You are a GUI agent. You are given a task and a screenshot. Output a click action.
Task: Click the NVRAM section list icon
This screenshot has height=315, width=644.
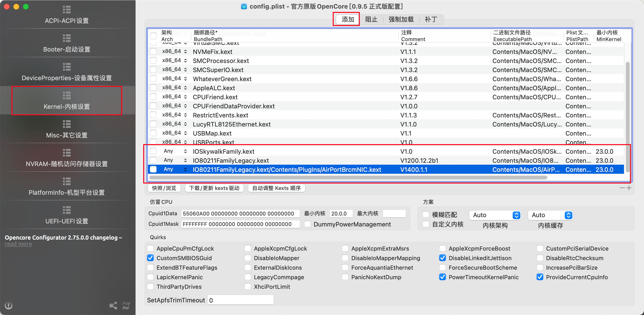tap(67, 153)
